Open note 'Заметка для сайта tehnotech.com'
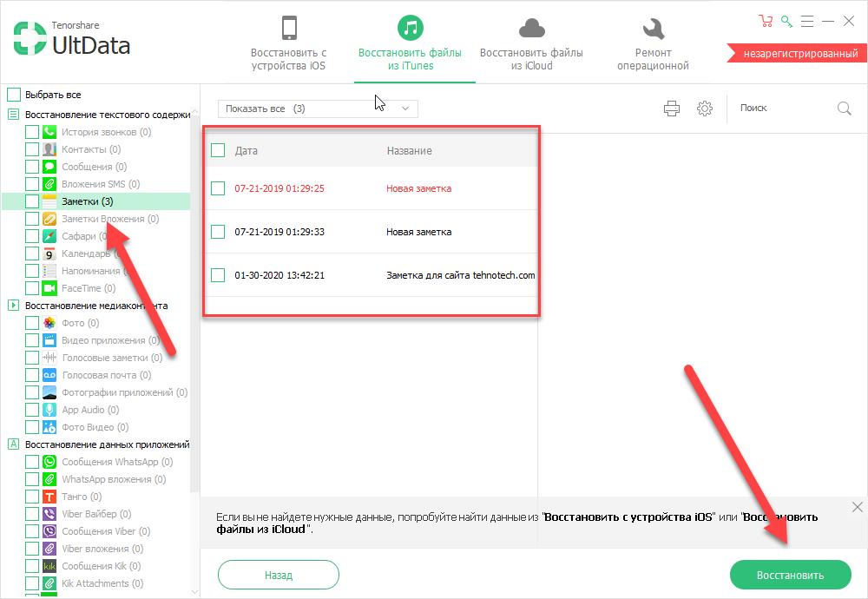This screenshot has width=868, height=599. tap(461, 275)
